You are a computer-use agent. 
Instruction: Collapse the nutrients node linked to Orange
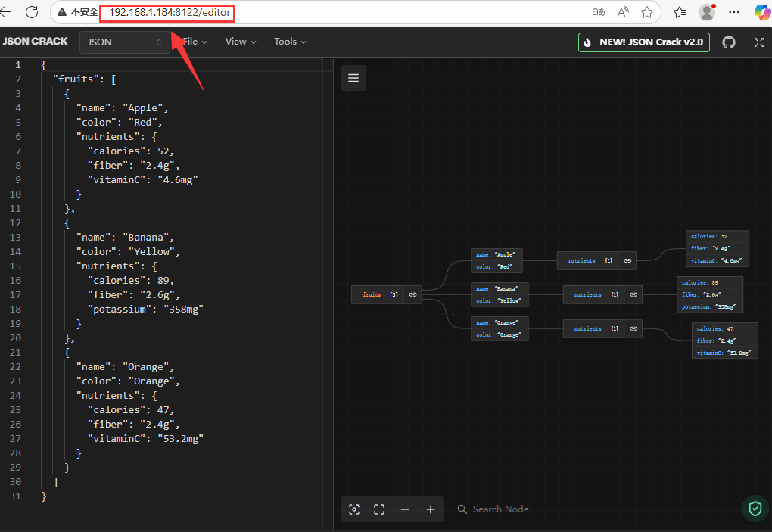click(633, 328)
